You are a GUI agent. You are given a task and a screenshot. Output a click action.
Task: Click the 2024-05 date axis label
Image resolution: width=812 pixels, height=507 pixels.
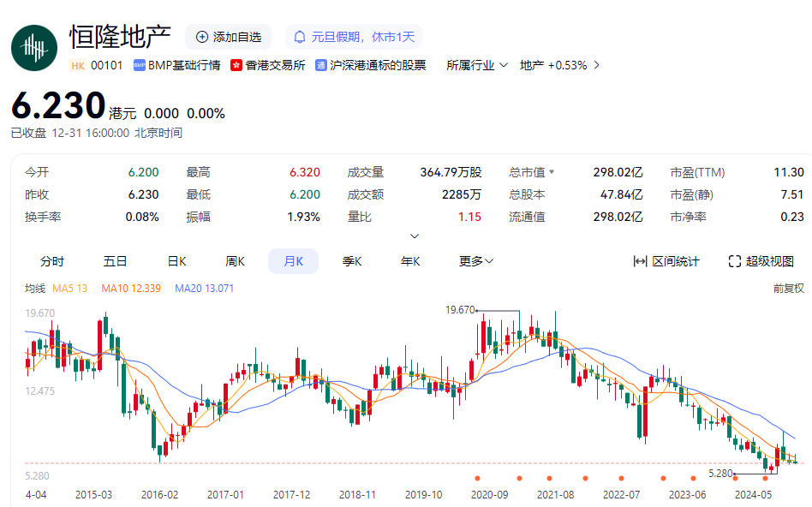tap(753, 494)
